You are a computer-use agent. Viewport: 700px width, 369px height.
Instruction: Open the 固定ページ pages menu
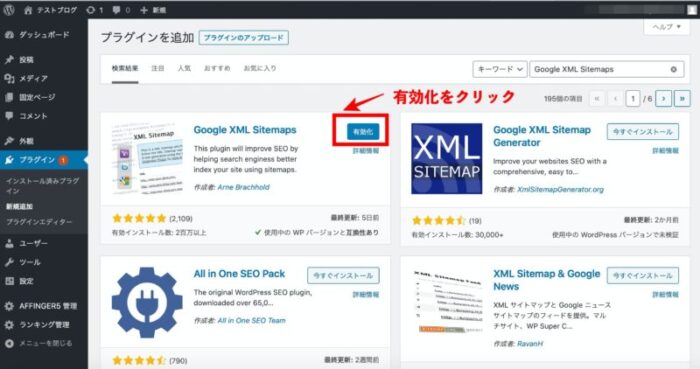(x=44, y=97)
